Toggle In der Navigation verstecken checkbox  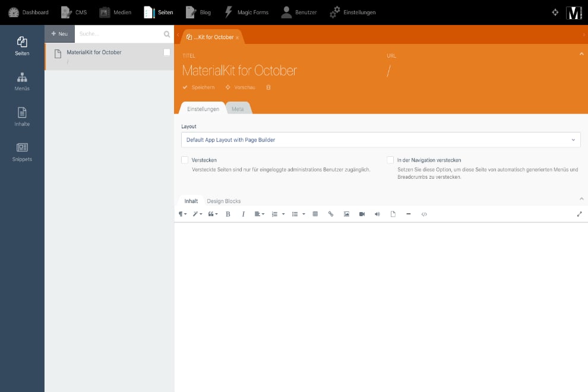(390, 160)
